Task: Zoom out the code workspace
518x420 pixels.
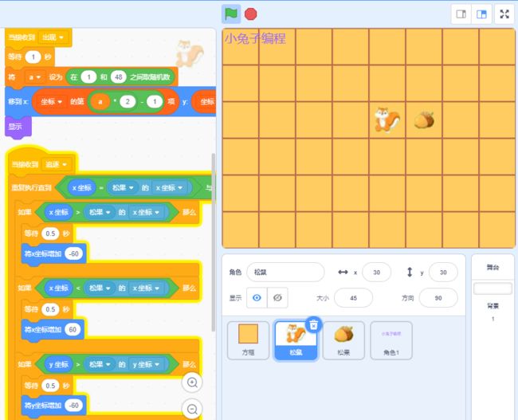Action: [x=192, y=409]
